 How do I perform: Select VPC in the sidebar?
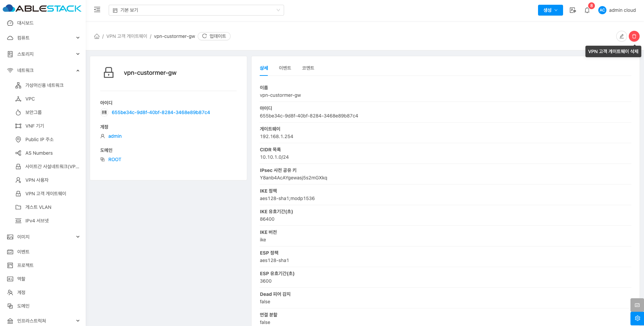30,99
